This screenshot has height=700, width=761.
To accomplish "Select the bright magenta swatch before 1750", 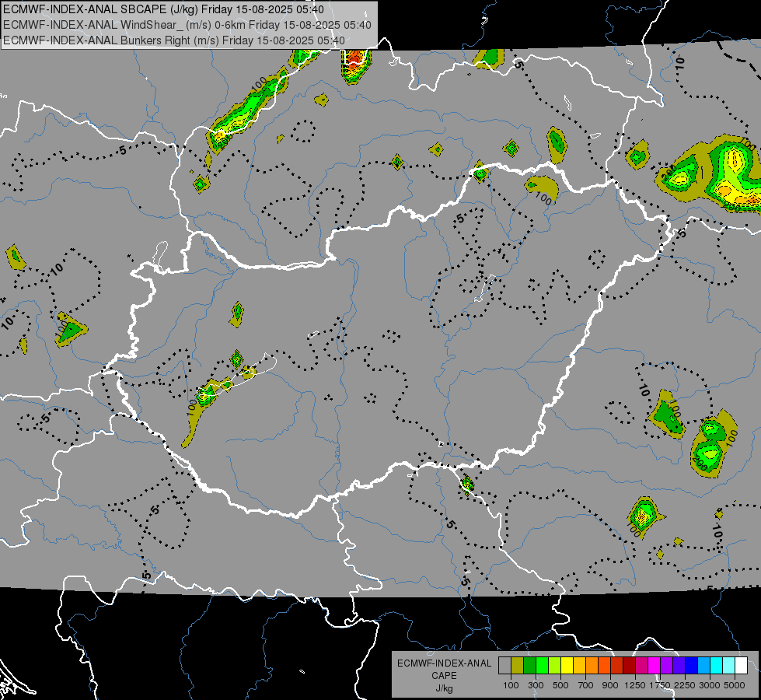I will [x=655, y=666].
